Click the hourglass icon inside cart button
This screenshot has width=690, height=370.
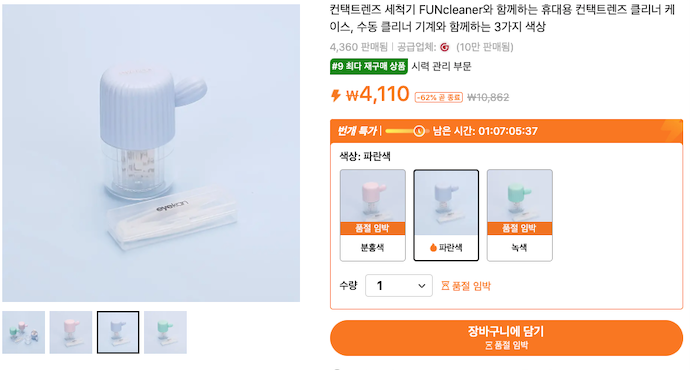(x=488, y=346)
